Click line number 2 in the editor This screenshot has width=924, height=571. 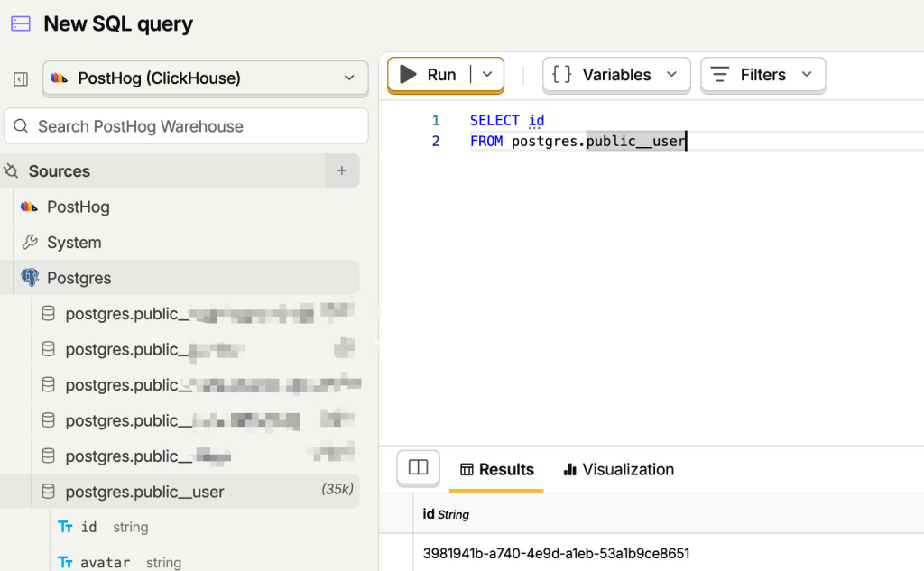pos(436,142)
